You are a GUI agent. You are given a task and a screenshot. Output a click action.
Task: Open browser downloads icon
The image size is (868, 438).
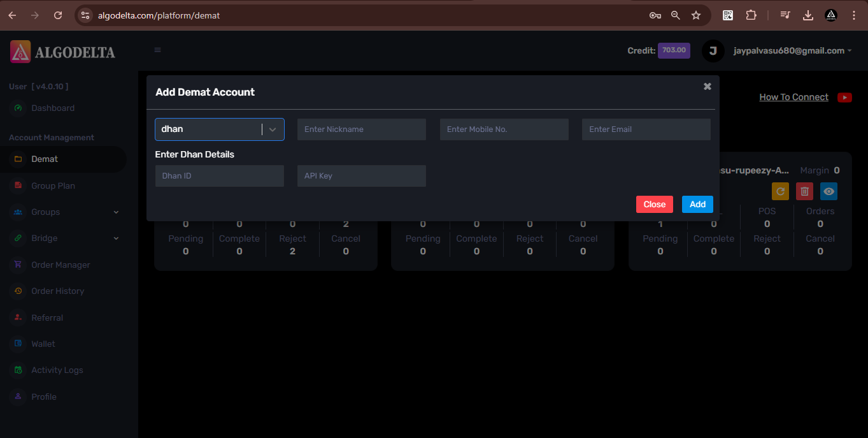(x=808, y=15)
